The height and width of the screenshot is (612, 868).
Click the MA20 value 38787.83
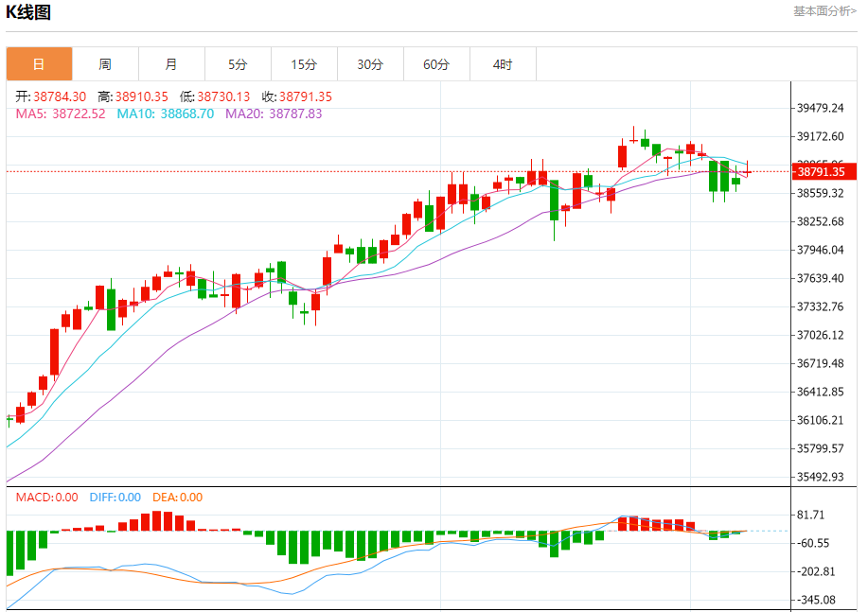click(x=295, y=114)
